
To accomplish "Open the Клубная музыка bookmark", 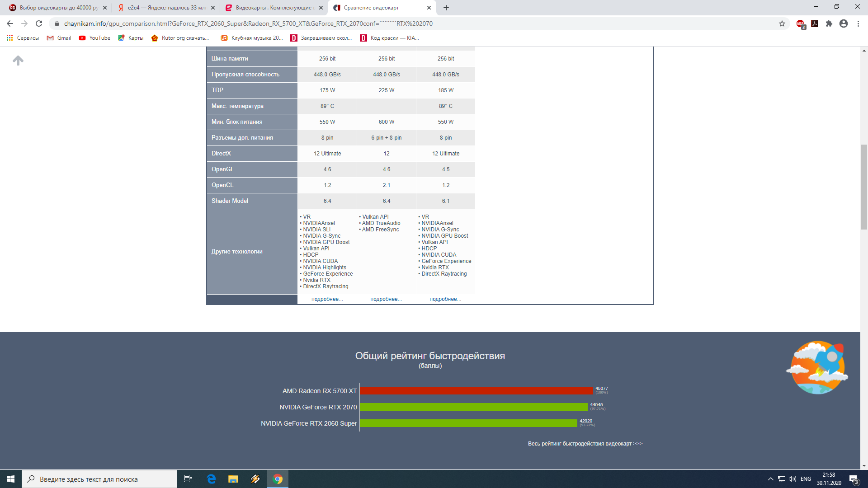I will [x=252, y=38].
